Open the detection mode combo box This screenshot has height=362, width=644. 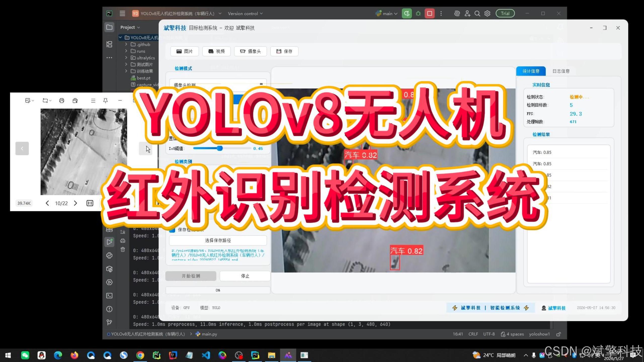coord(218,84)
